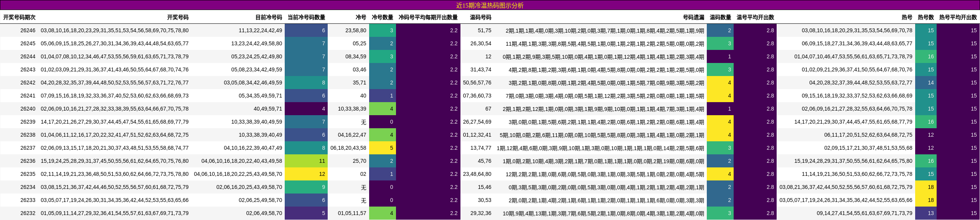Image resolution: width=980 pixels, height=220 pixels.
Task: Select period number 26242
Action: click(x=28, y=83)
